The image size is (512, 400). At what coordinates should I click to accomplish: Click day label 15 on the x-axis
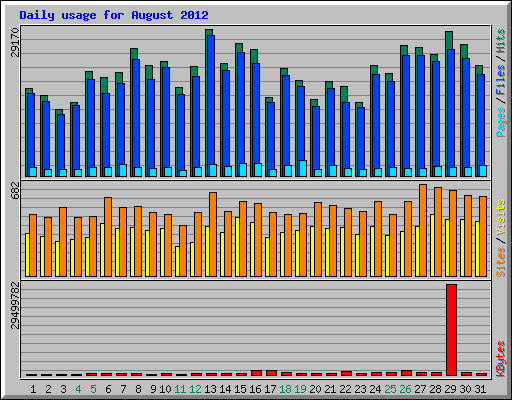240,389
